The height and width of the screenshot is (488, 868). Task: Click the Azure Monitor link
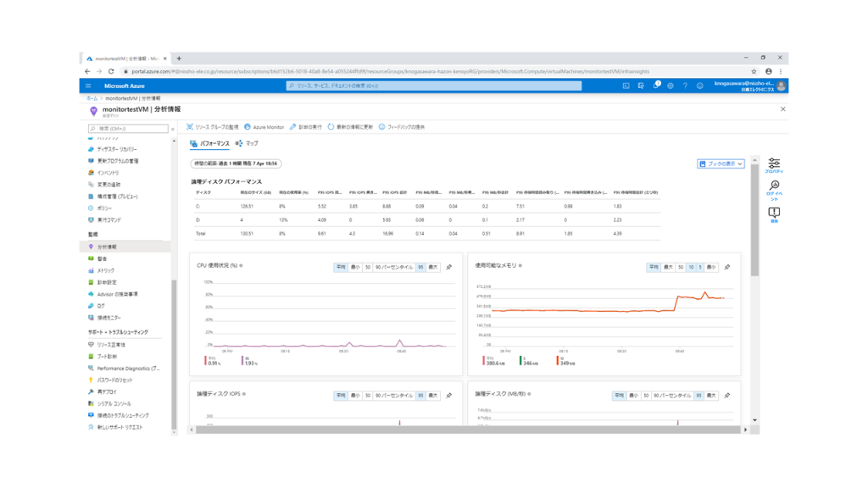coord(264,127)
